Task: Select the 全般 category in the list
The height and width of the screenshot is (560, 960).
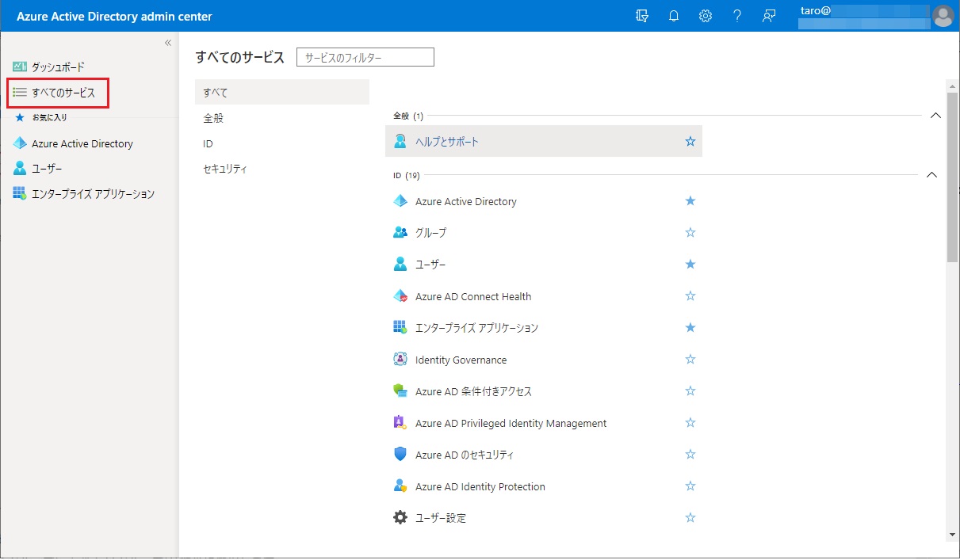Action: click(213, 118)
